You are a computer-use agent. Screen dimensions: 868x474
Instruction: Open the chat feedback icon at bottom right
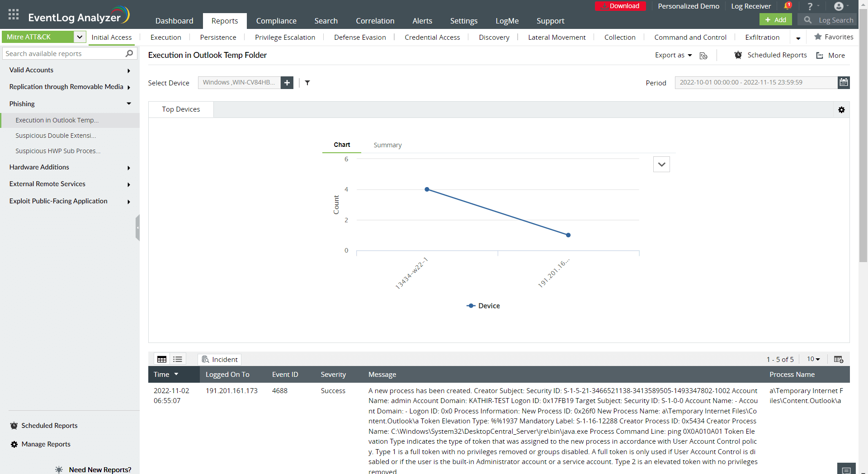pos(846,469)
